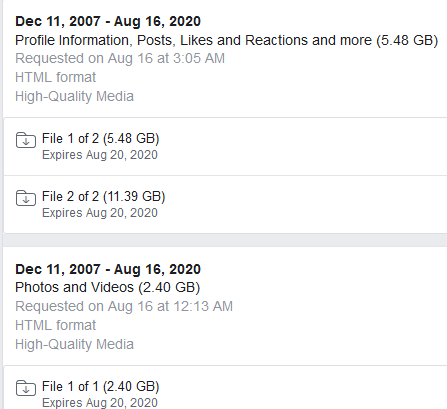Click the gray divider between download requests

(x=225, y=240)
